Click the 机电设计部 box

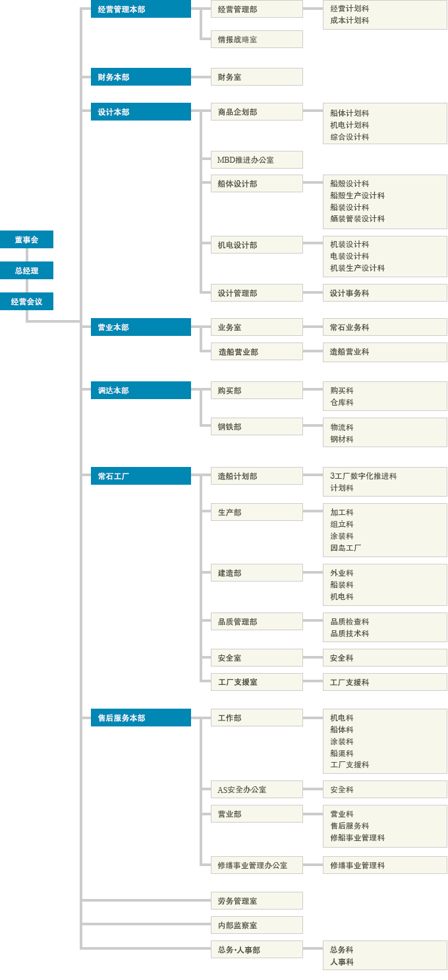point(256,245)
